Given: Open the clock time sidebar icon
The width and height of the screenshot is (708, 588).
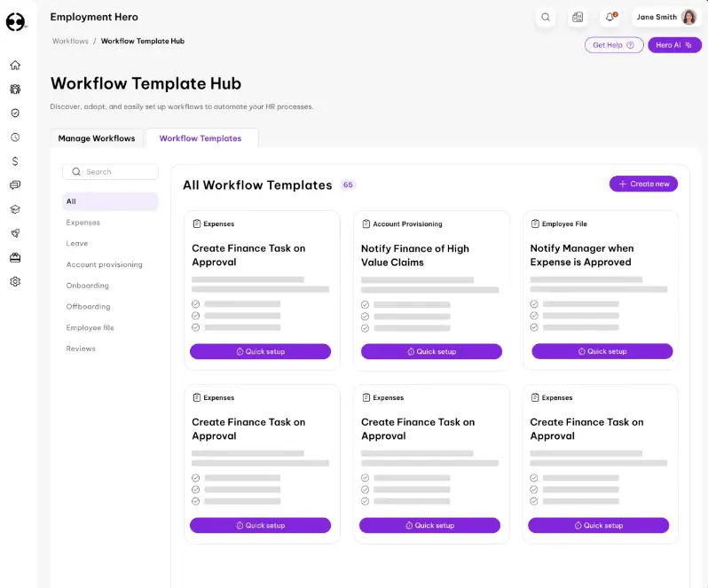Looking at the screenshot, I should tap(15, 137).
